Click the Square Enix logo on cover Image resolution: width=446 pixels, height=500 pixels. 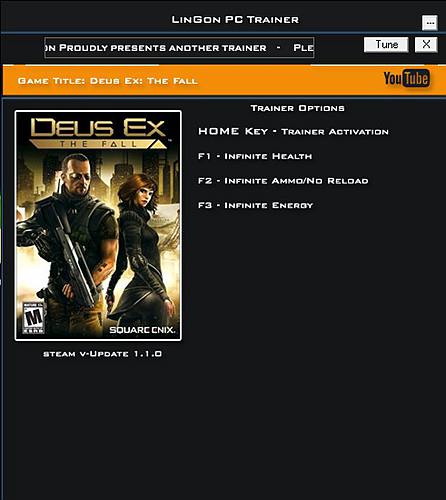pyautogui.click(x=142, y=330)
